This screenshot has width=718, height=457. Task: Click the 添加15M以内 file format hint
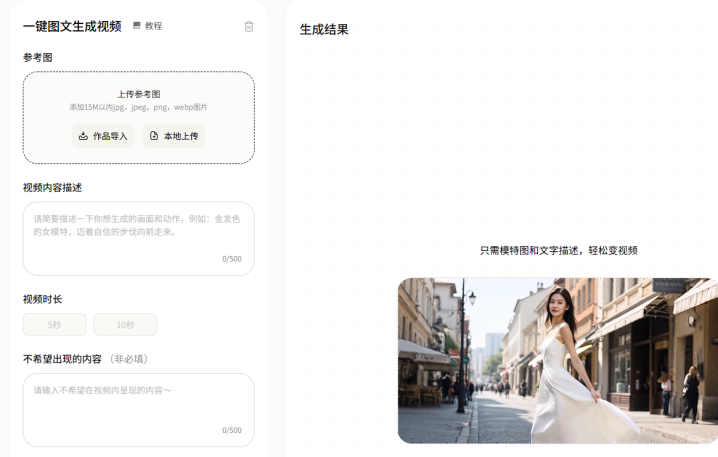point(138,107)
